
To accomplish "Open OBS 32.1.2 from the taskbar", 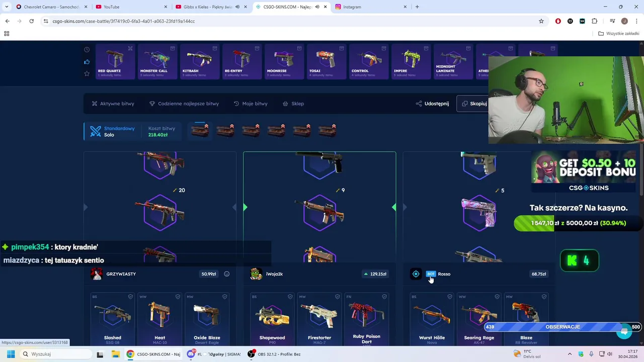I will point(274,354).
